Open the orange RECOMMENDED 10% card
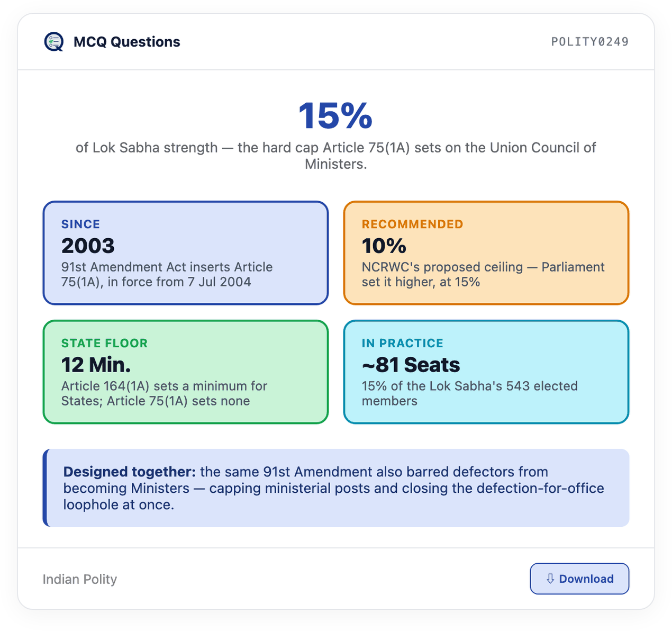Image resolution: width=672 pixels, height=631 pixels. pyautogui.click(x=486, y=253)
